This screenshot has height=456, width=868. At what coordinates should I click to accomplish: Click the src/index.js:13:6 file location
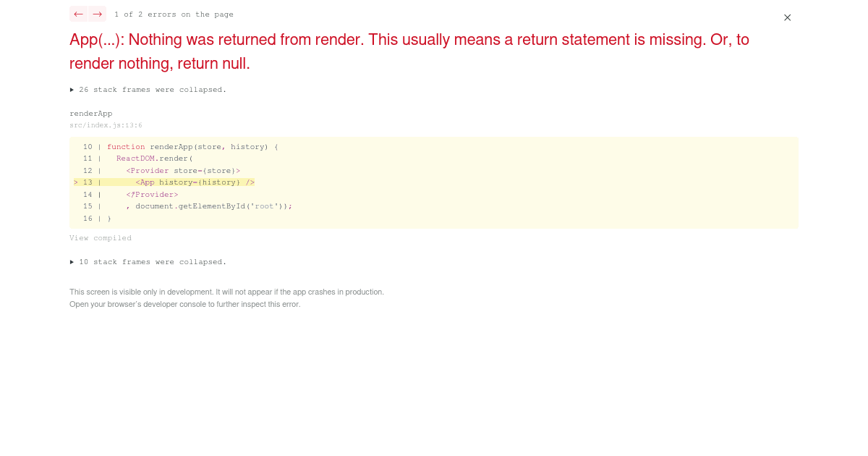[x=106, y=124]
